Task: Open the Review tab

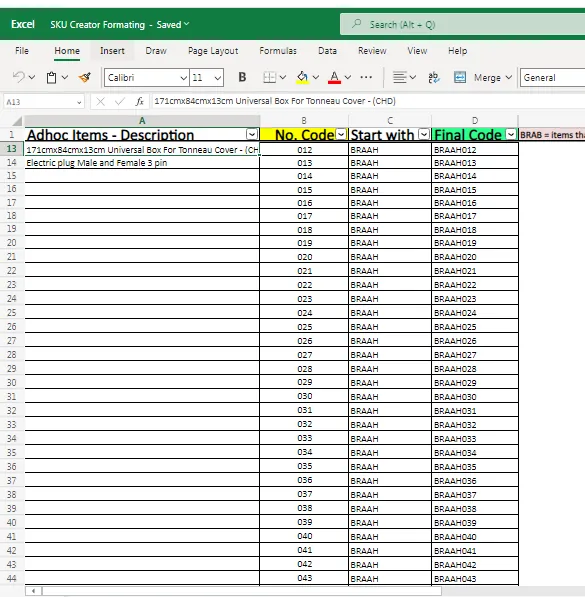Action: pos(372,51)
